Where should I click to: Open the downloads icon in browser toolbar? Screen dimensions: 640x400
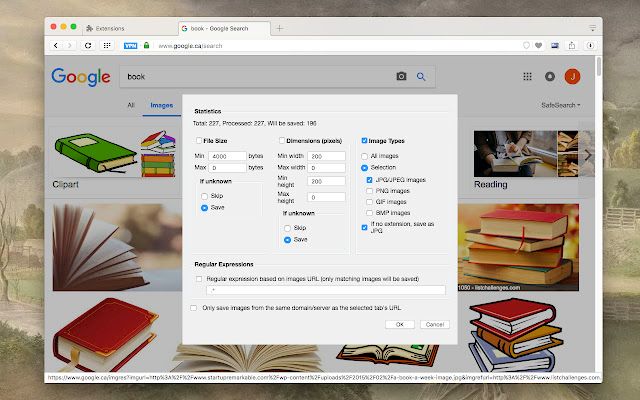(x=590, y=45)
